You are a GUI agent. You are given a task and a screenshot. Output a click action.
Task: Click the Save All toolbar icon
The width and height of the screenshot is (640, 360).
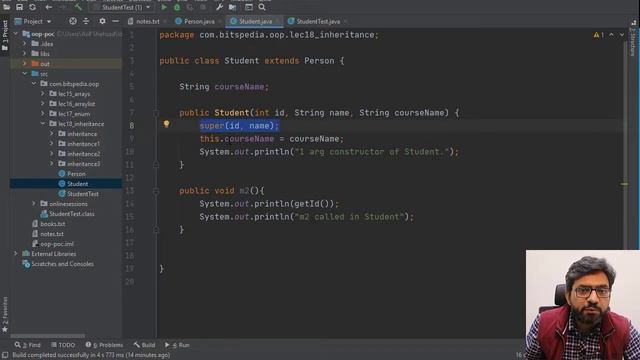19,7
